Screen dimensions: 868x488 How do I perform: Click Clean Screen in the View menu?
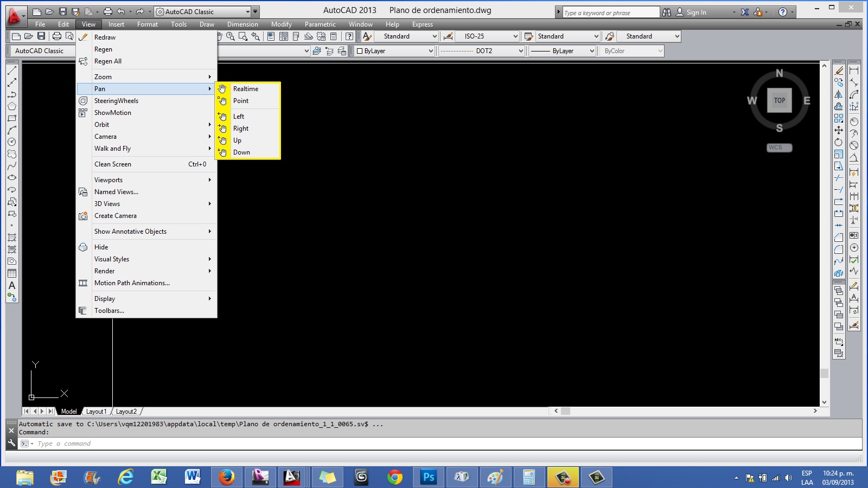point(112,164)
